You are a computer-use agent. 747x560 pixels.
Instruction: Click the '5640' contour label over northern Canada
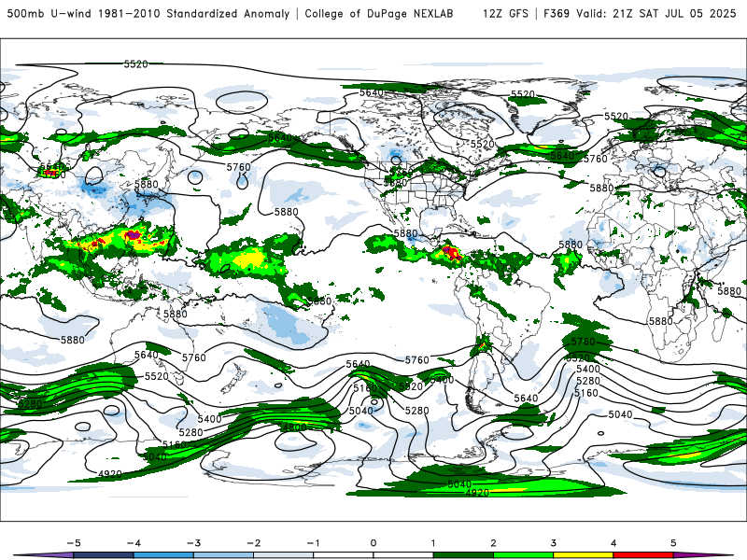[372, 91]
